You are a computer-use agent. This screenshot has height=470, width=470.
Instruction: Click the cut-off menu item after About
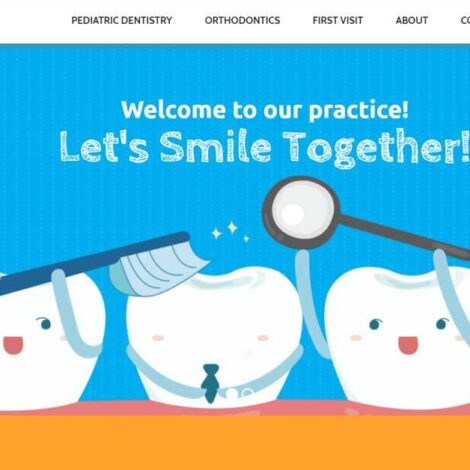[465, 20]
